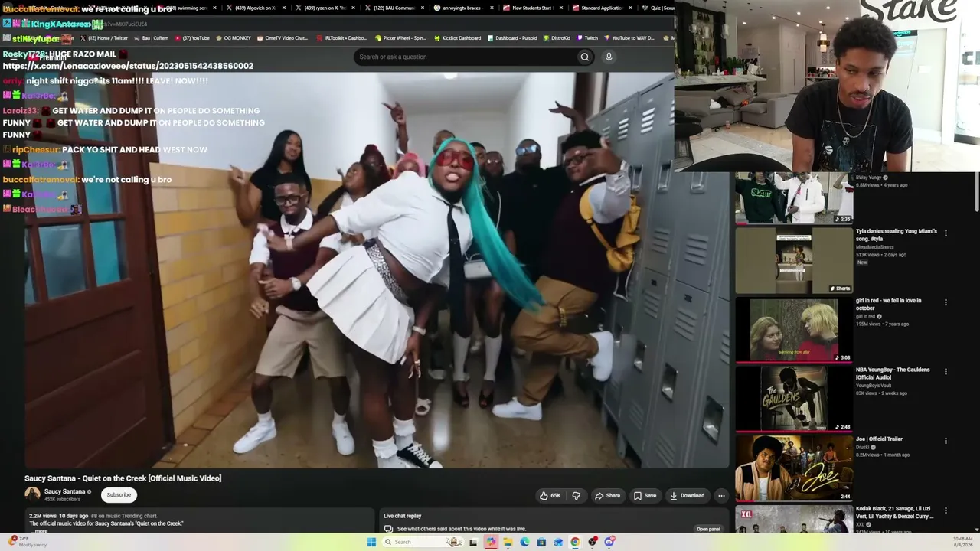Open Saucy Santana's channel avatar

(x=32, y=494)
